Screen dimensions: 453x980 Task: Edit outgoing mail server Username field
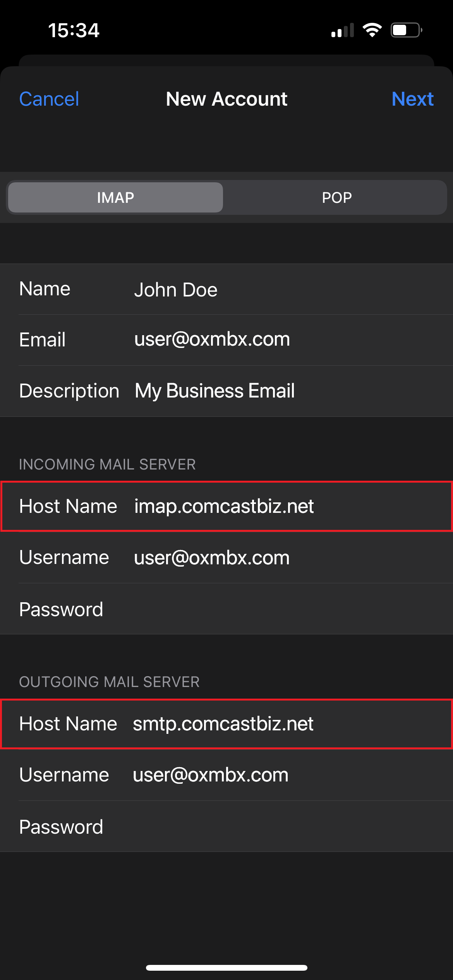pyautogui.click(x=226, y=775)
